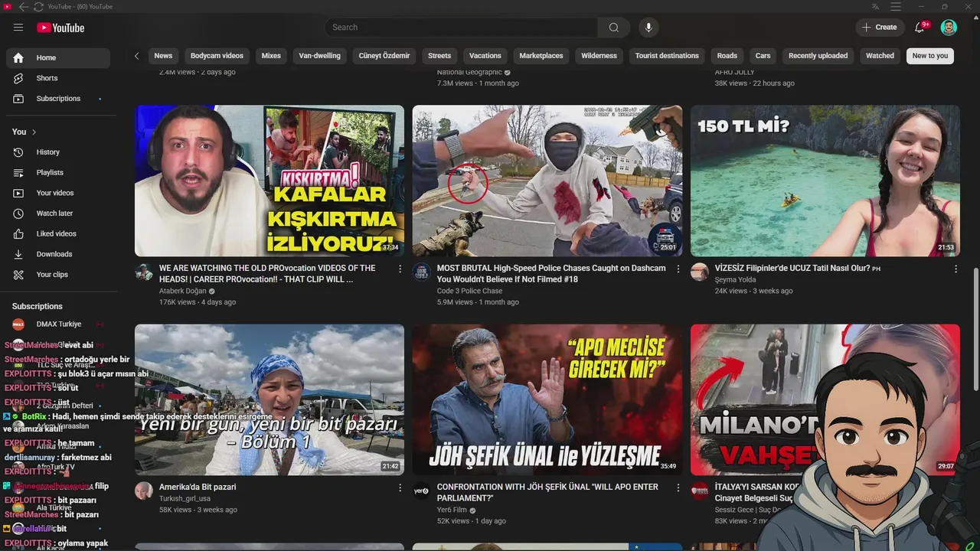Open Turkish_girl_usa channel link

pyautogui.click(x=185, y=498)
